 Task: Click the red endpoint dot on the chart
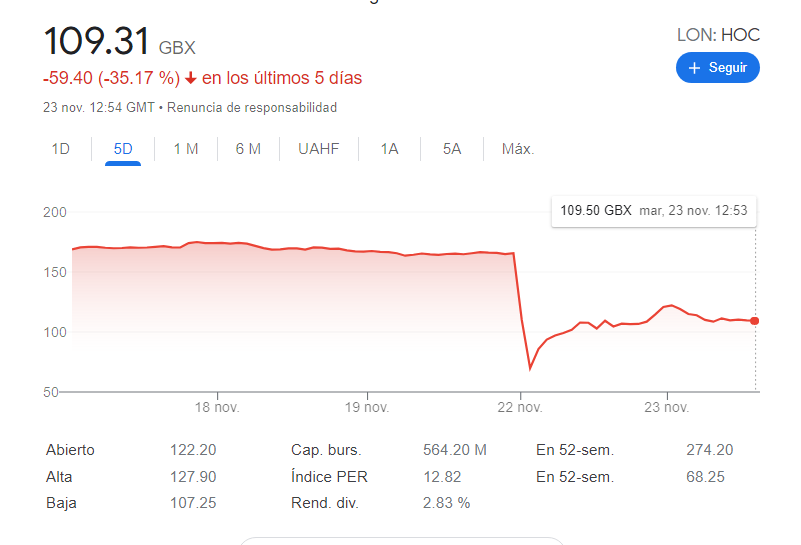click(x=754, y=321)
